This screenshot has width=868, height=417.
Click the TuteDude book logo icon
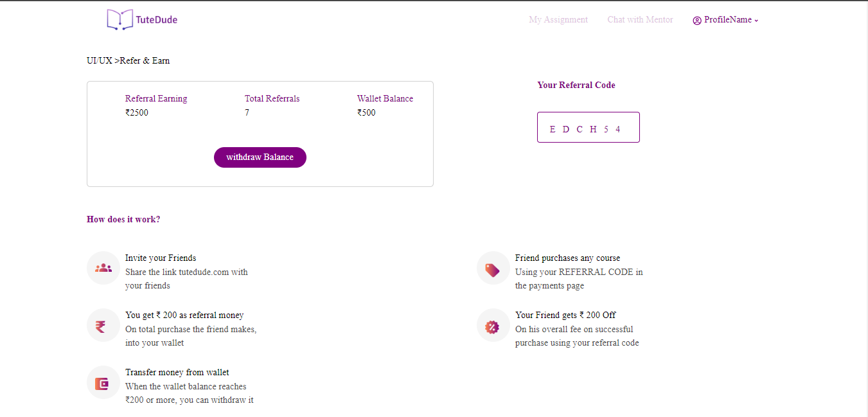pos(120,20)
